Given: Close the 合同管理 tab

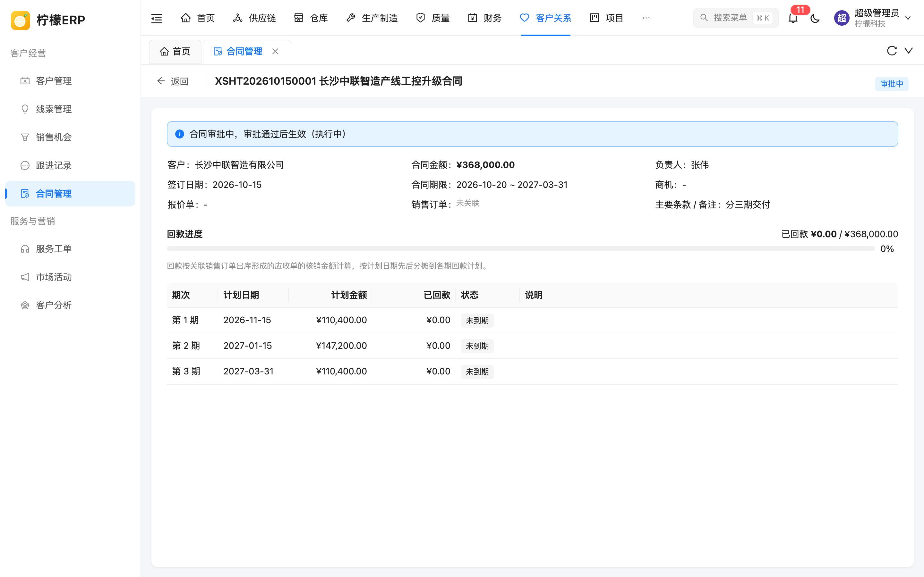Looking at the screenshot, I should (x=275, y=51).
